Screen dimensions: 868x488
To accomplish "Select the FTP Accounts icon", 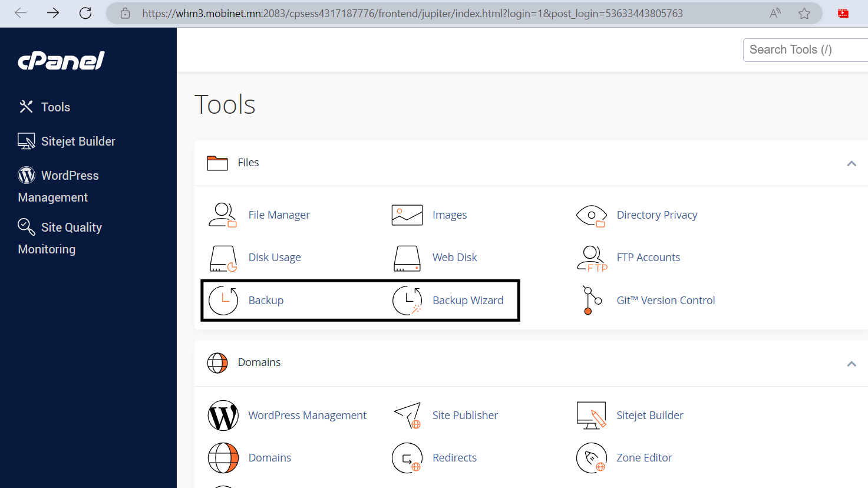I will [x=591, y=258].
